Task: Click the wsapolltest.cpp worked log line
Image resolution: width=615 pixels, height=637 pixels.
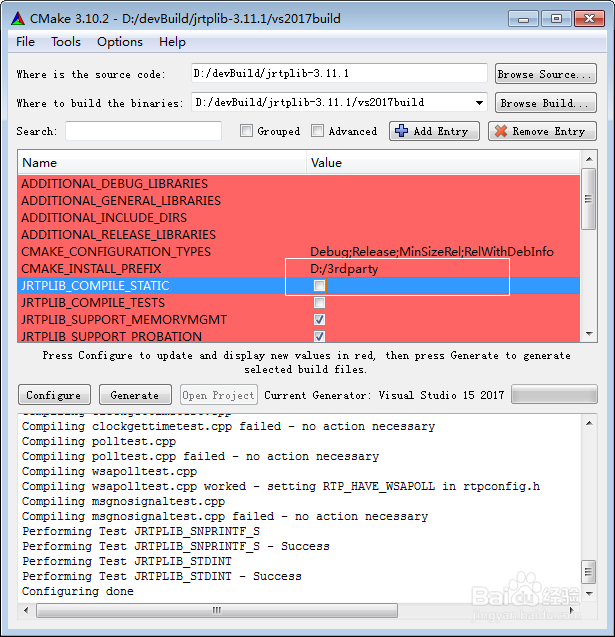Action: click(x=281, y=486)
